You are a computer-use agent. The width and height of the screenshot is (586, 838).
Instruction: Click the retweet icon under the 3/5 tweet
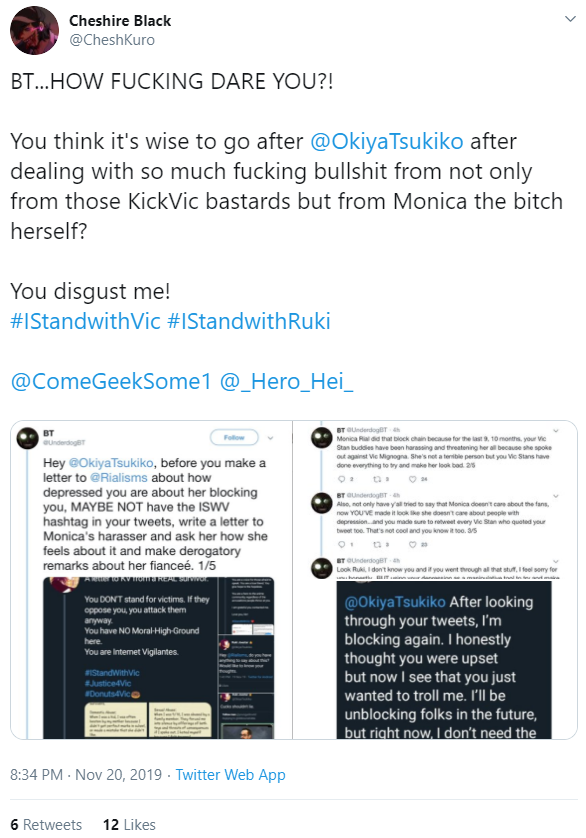tap(376, 545)
